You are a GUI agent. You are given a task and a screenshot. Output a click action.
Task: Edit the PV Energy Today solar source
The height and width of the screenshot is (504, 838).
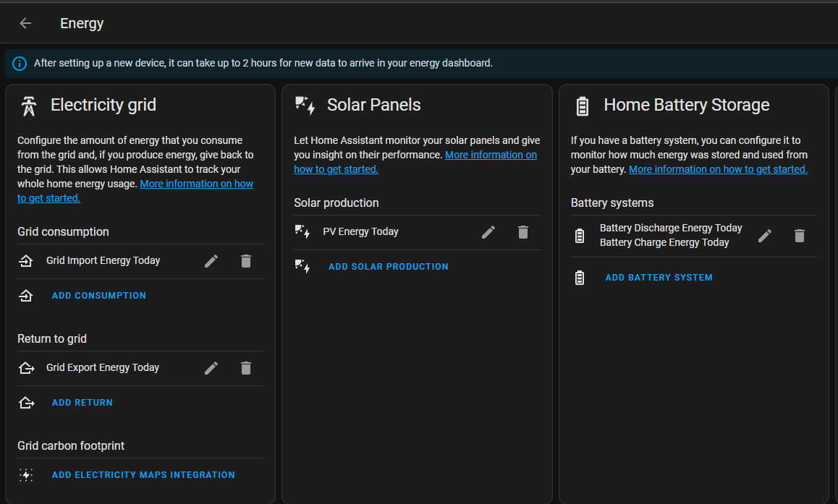click(488, 231)
